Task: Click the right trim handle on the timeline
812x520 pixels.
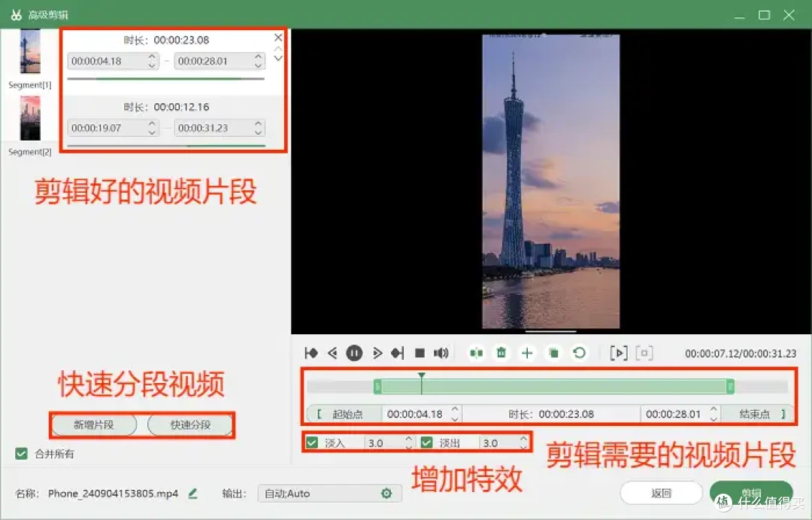Action: coord(730,386)
